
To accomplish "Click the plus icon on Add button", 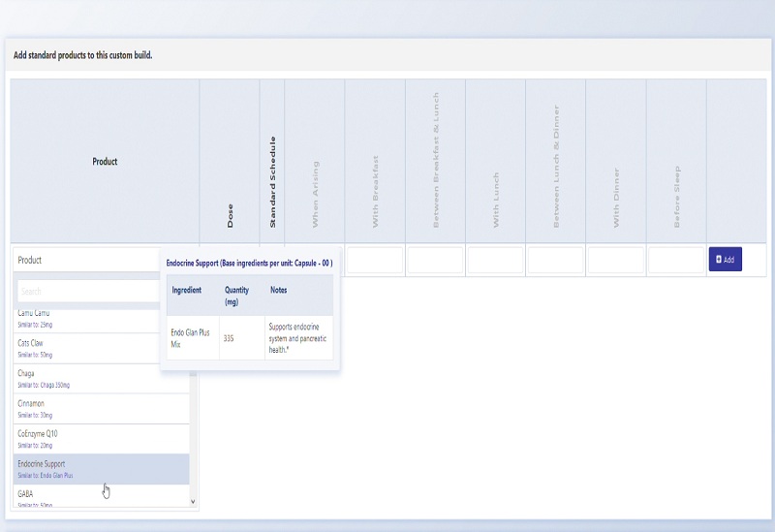I will (x=718, y=260).
